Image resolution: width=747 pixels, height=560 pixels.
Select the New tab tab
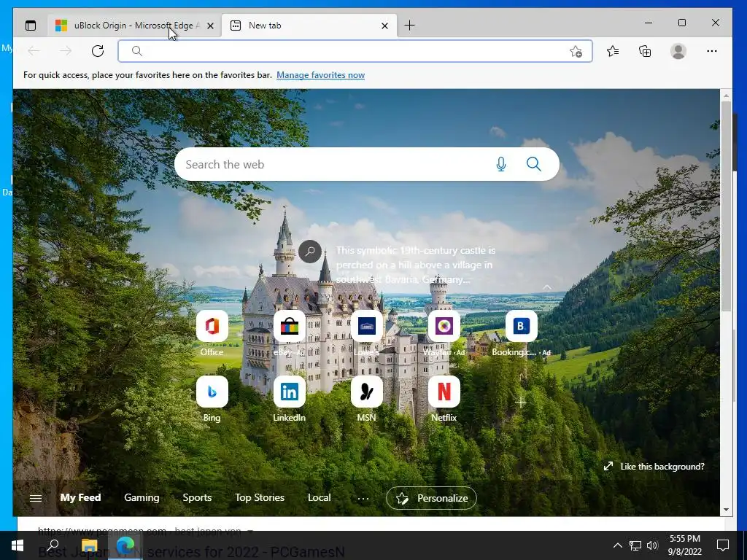click(x=309, y=26)
